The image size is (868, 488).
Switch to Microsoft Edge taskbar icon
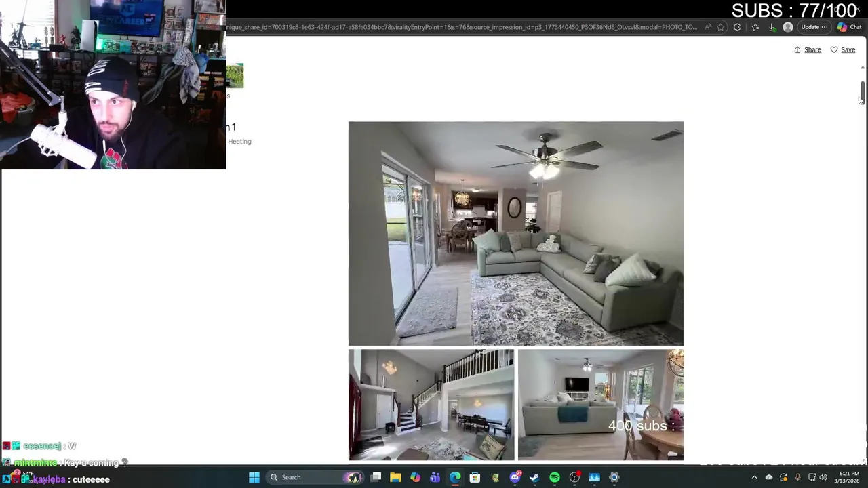coord(455,477)
